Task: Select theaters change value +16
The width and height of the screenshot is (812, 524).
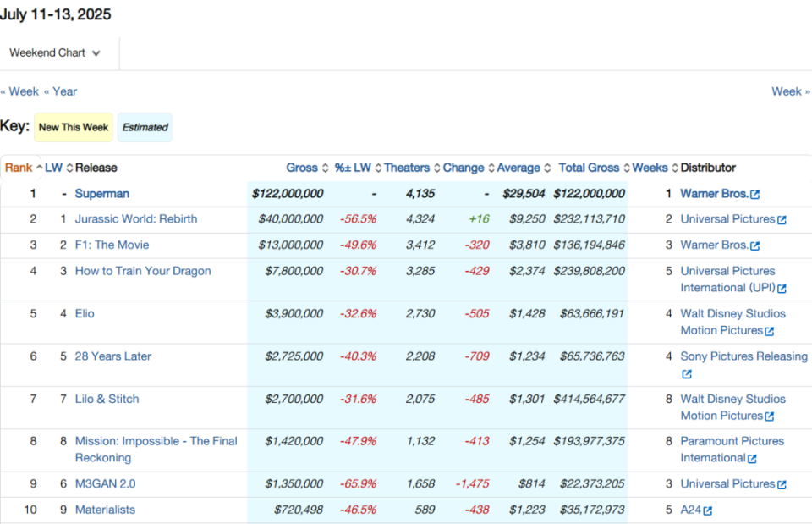Action: (x=479, y=219)
